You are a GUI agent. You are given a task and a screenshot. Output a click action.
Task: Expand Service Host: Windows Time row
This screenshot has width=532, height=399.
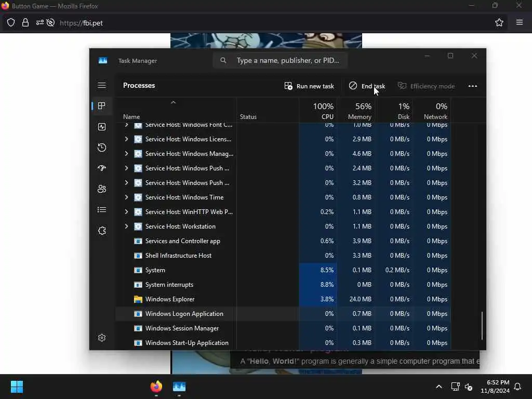126,197
